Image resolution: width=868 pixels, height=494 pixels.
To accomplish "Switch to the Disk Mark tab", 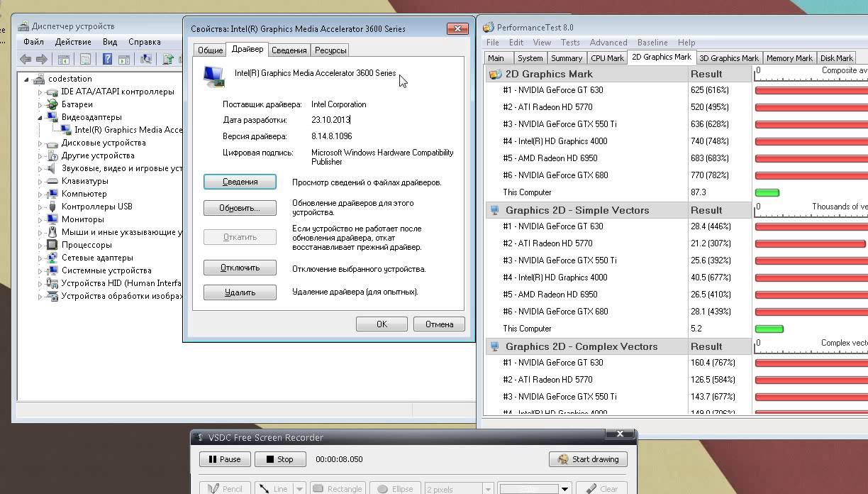I will tap(836, 58).
